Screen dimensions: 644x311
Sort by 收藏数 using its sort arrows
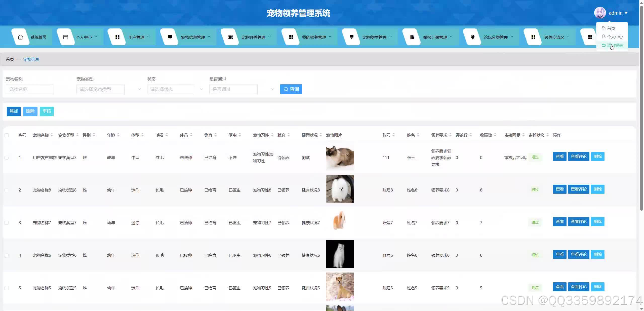[x=495, y=135]
